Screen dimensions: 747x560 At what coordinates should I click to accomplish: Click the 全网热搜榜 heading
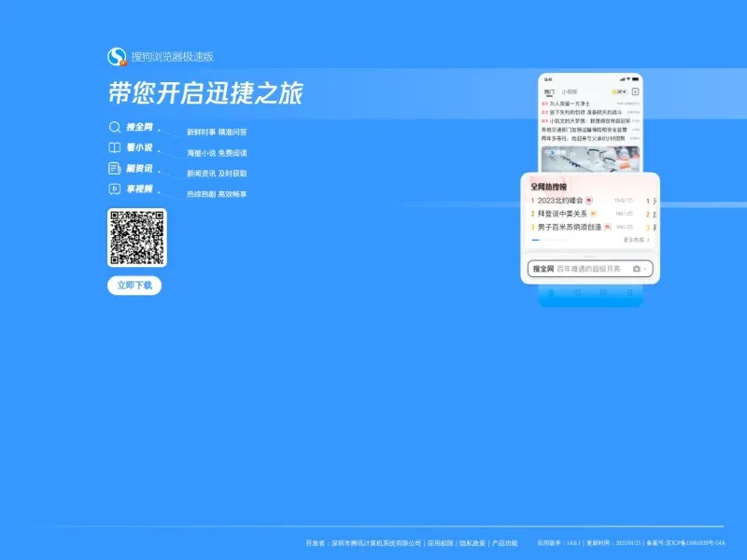coord(549,187)
